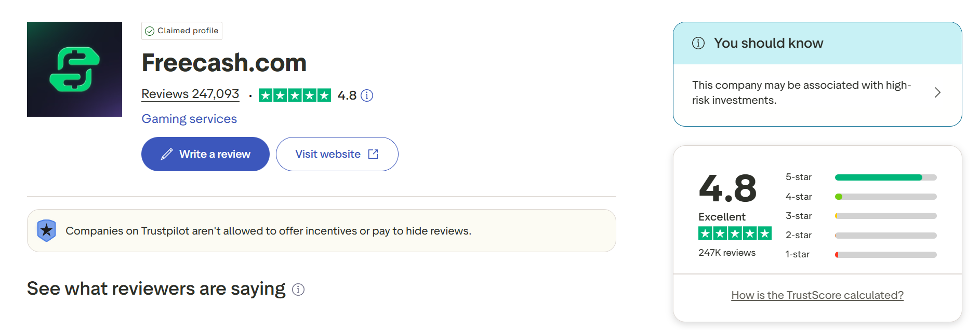
Task: Filter reviews by 3-star bar
Action: click(x=885, y=216)
